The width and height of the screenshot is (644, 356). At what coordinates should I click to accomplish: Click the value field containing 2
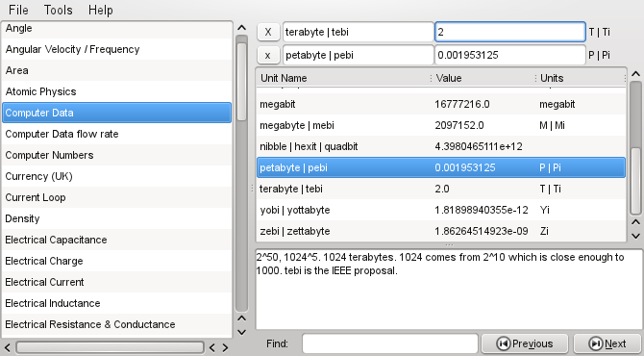[509, 32]
